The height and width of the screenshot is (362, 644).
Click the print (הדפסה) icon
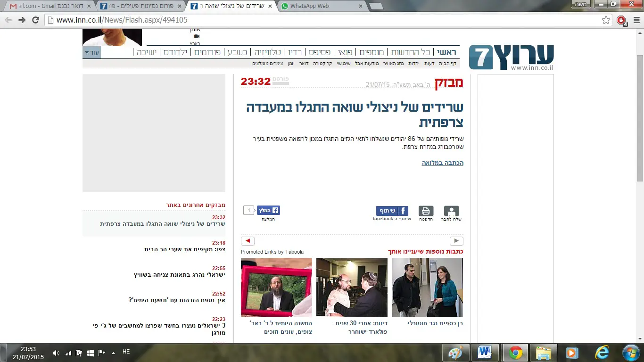click(x=426, y=211)
